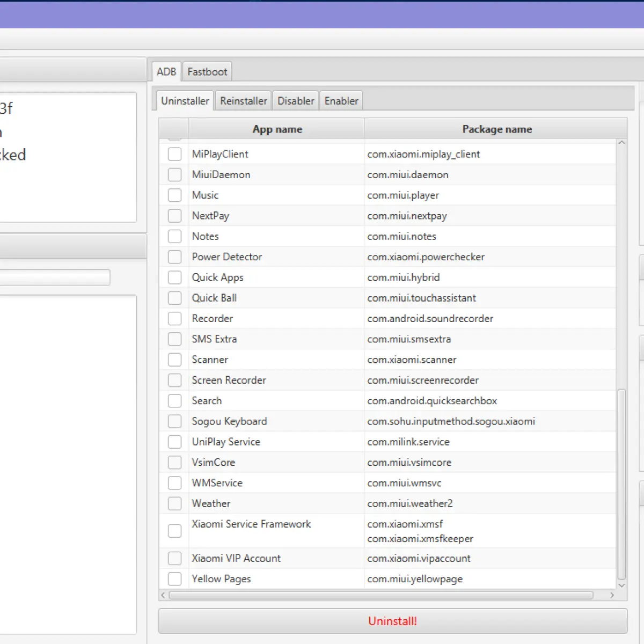Select com.xiaomi.powerchecker package cell

pos(490,257)
